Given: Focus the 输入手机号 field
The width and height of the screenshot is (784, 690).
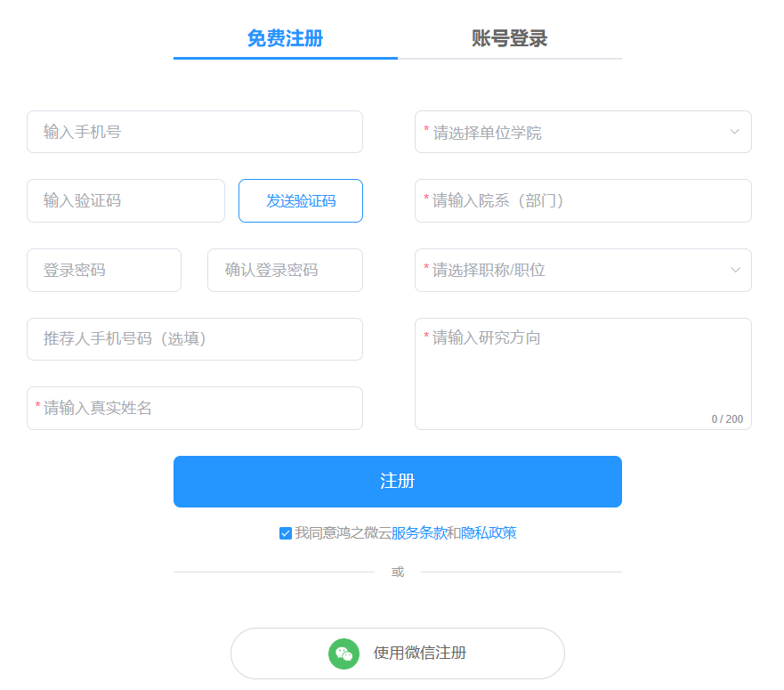Looking at the screenshot, I should (x=194, y=132).
